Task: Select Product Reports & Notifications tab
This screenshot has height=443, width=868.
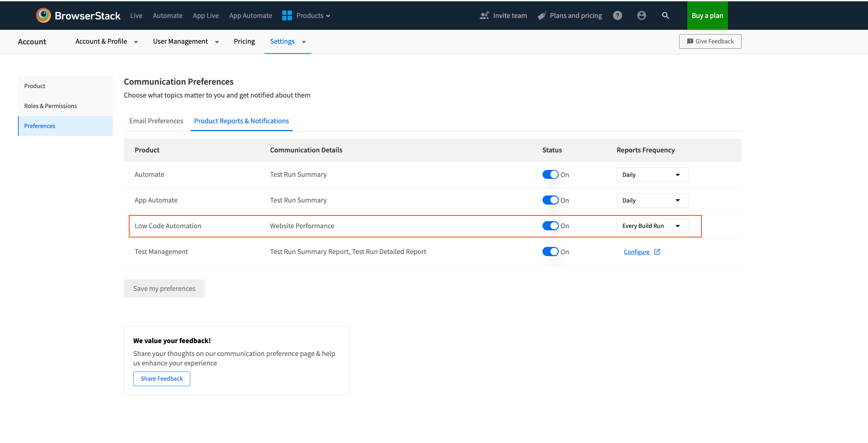Action: tap(241, 121)
